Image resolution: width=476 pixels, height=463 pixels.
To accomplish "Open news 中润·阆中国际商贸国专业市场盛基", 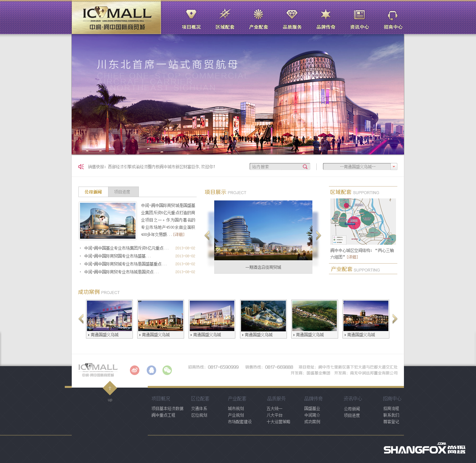I will tap(117, 256).
